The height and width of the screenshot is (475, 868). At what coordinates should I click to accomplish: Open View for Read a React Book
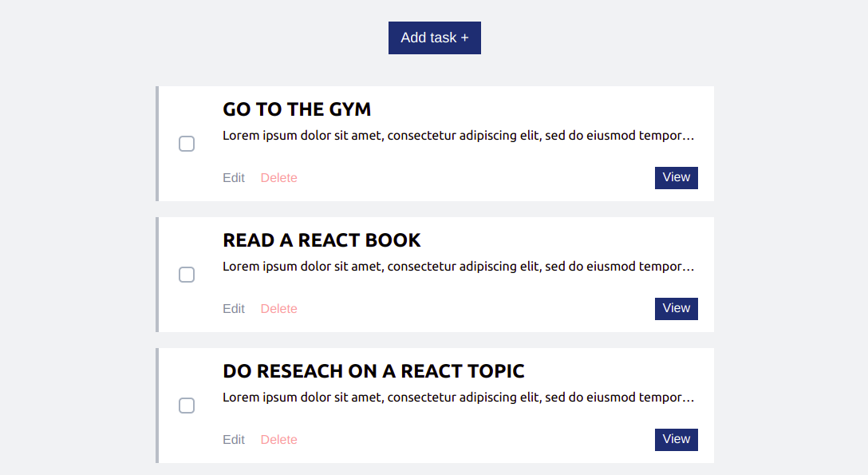click(x=677, y=308)
